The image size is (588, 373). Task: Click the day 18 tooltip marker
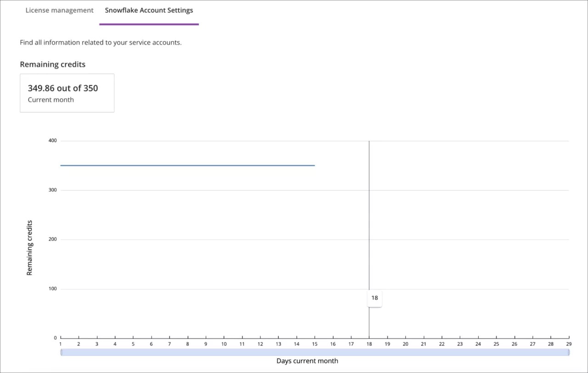[374, 298]
